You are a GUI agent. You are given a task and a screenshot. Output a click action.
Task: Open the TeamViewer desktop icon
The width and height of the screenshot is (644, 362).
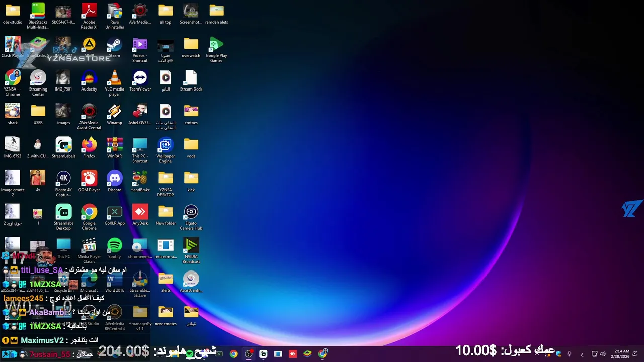coord(140,81)
